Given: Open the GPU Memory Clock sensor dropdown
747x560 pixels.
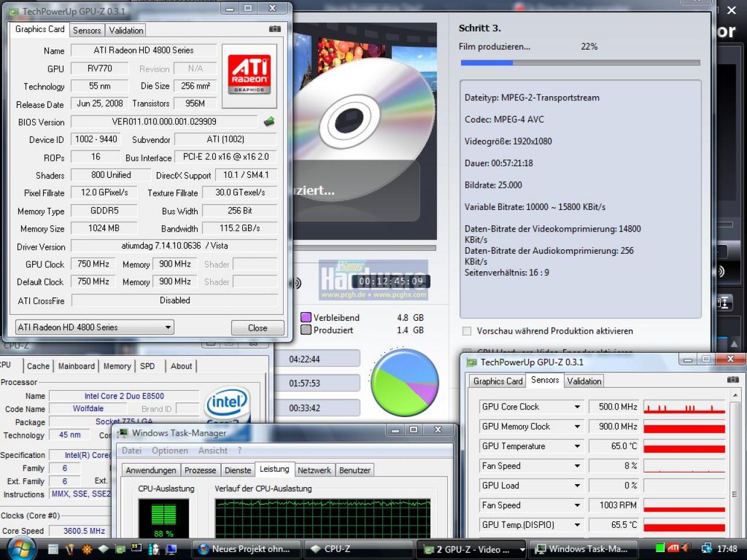Looking at the screenshot, I should tap(577, 427).
